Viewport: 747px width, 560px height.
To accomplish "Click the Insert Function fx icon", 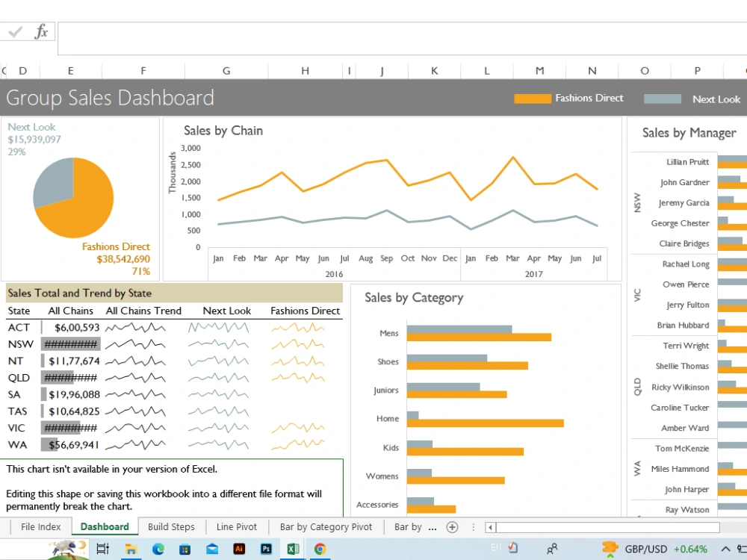I will 42,31.
